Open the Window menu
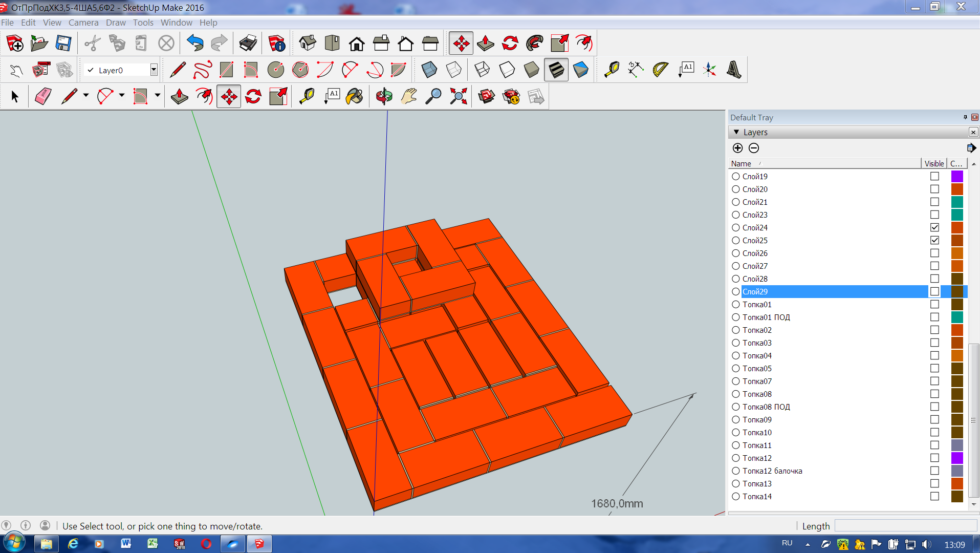 (176, 23)
